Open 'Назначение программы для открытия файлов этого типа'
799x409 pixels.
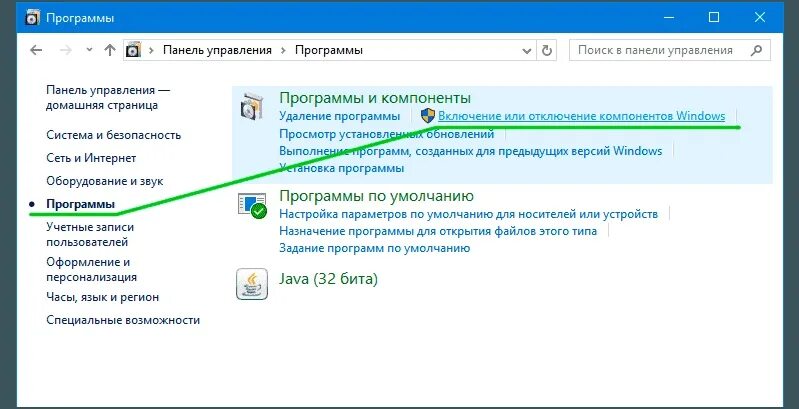438,231
